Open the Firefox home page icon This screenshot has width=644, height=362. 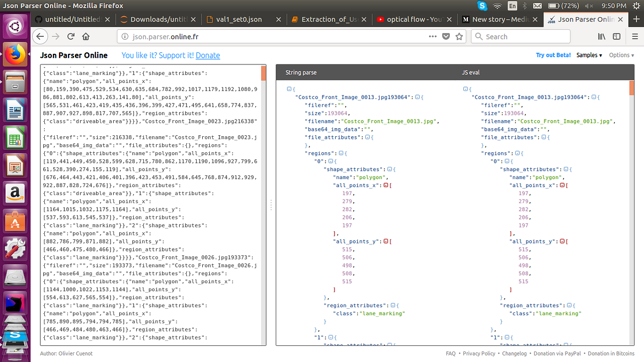(x=86, y=36)
